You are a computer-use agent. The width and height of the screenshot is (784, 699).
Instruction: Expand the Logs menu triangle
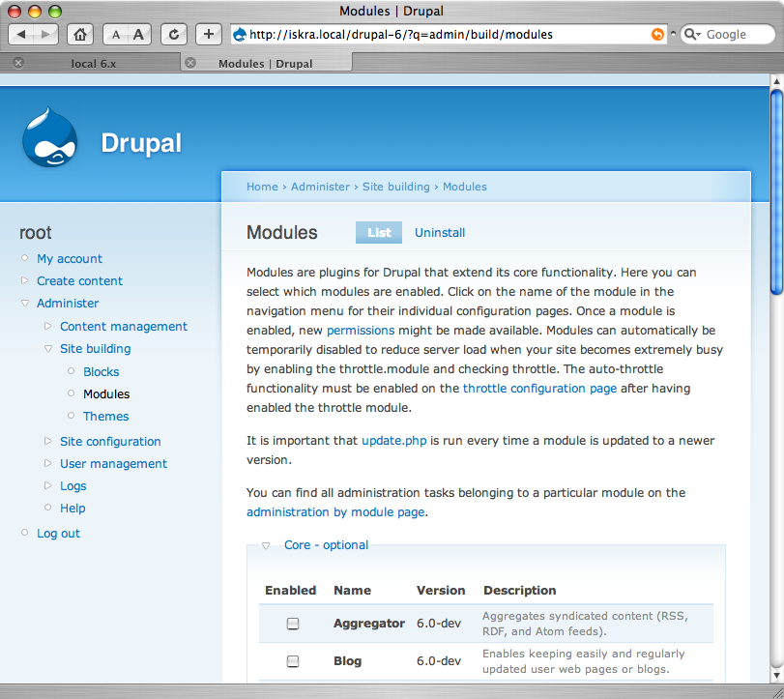[x=48, y=485]
